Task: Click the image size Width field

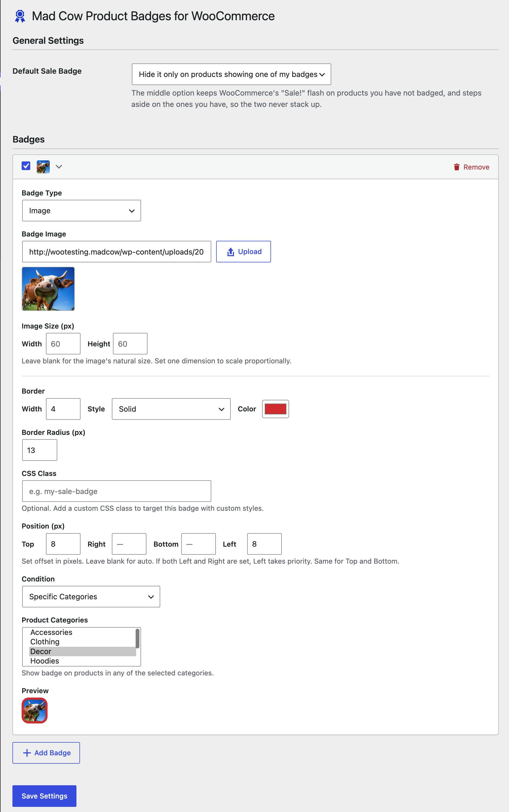Action: tap(63, 344)
